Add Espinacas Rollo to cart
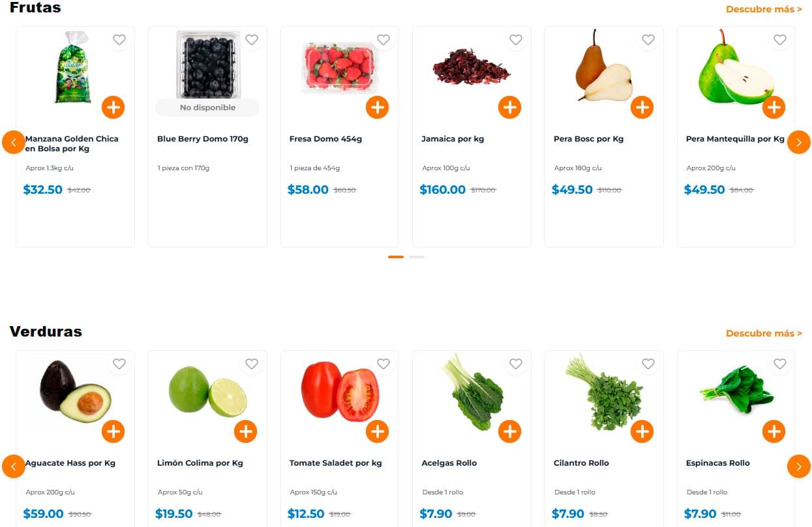 click(774, 431)
